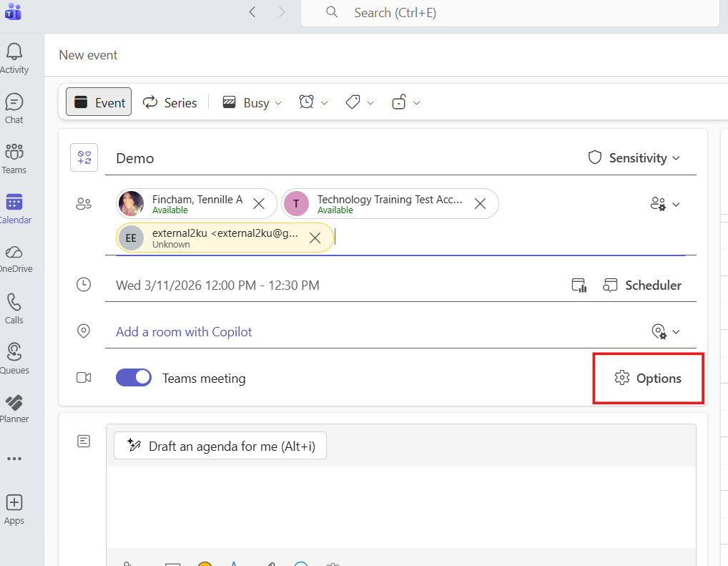Click Draft an agenda for me
Viewport: 728px width, 566px height.
(x=220, y=446)
